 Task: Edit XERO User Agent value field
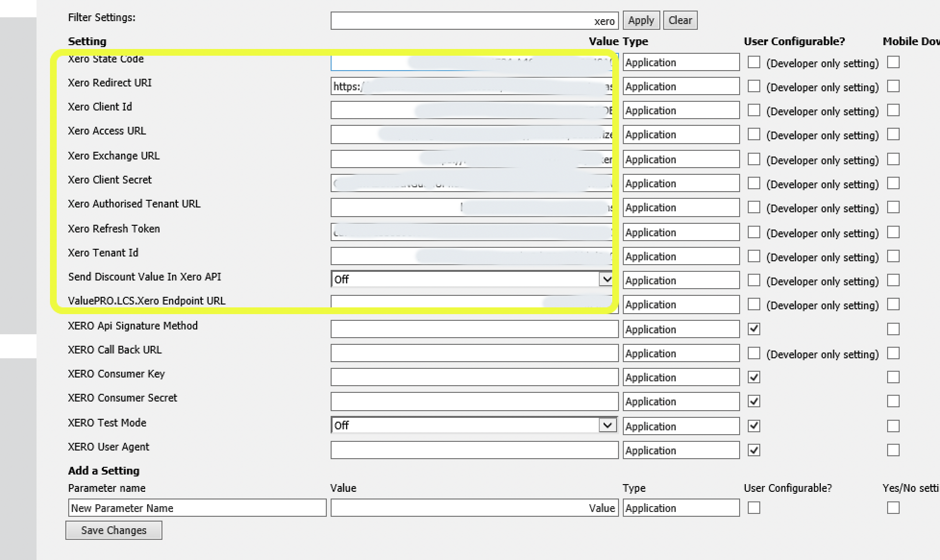pyautogui.click(x=474, y=450)
